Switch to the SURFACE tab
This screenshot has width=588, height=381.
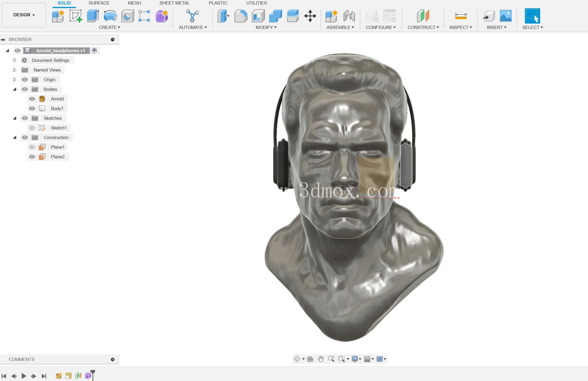point(99,3)
